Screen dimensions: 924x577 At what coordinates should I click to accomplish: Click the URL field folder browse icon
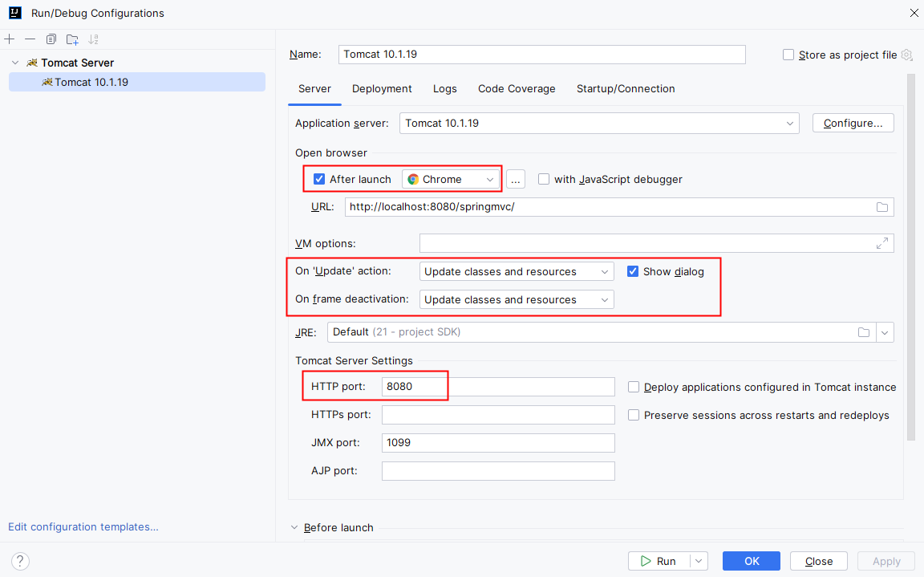click(x=882, y=207)
